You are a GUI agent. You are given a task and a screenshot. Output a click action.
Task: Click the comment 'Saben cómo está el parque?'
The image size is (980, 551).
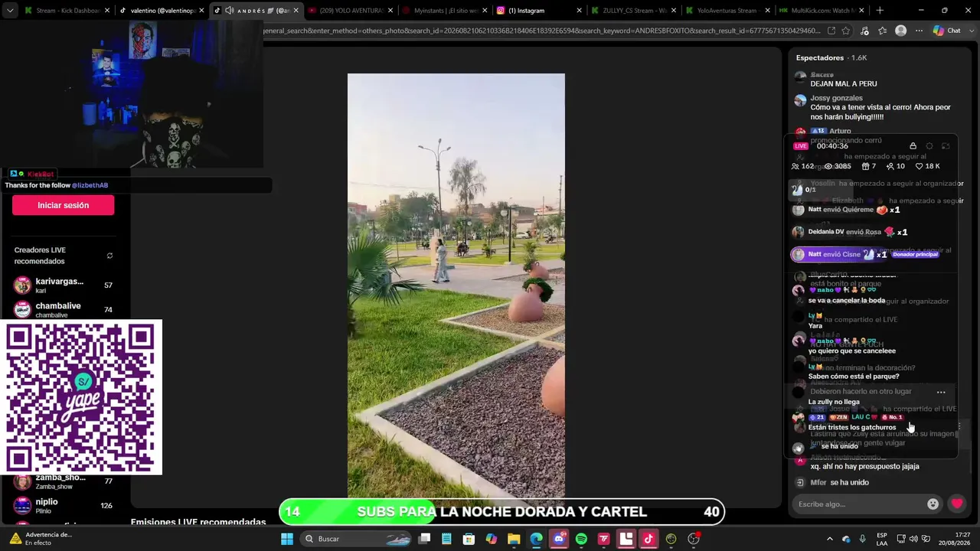point(854,377)
